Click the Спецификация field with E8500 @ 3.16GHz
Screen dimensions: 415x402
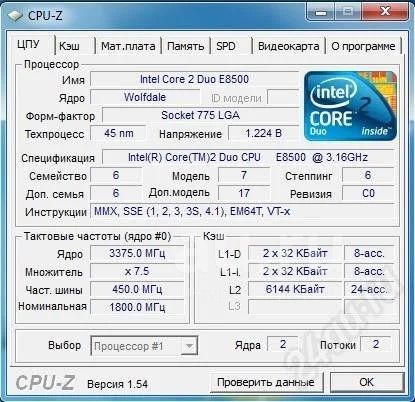point(248,157)
